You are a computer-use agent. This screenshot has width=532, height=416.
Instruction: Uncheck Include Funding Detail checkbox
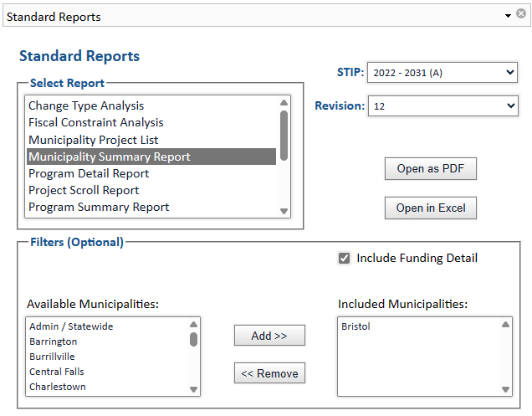pyautogui.click(x=344, y=258)
